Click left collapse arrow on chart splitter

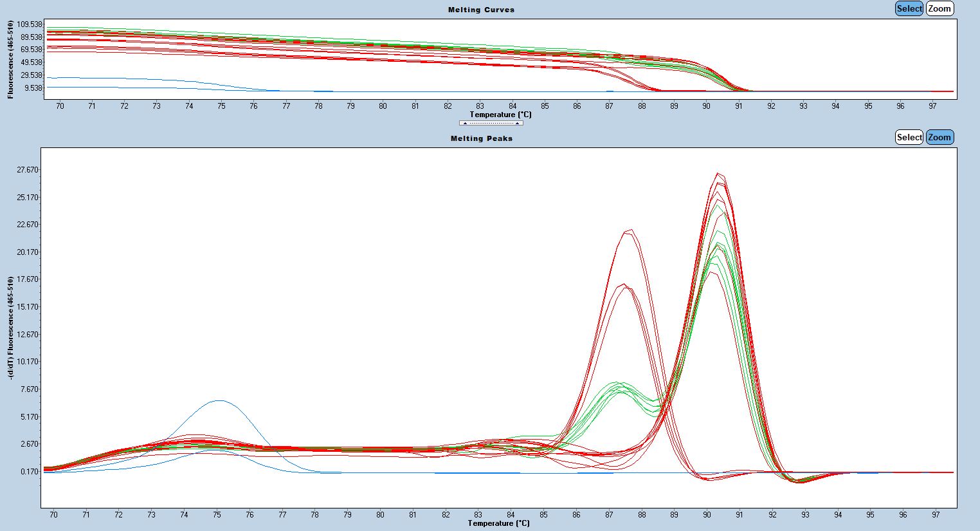465,123
